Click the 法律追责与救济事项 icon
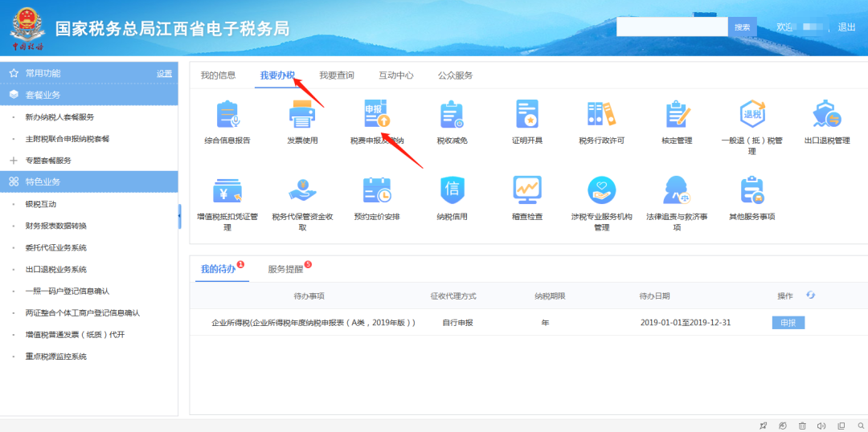This screenshot has width=868, height=432. tap(676, 190)
